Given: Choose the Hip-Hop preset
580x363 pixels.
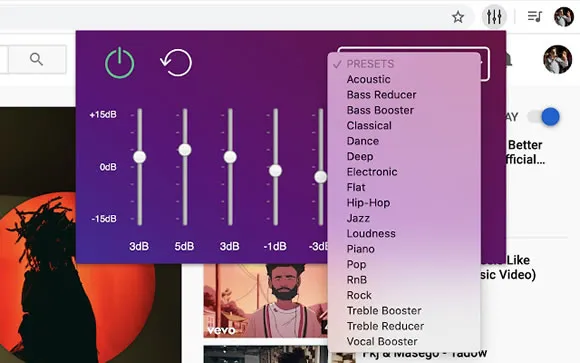Looking at the screenshot, I should click(368, 203).
